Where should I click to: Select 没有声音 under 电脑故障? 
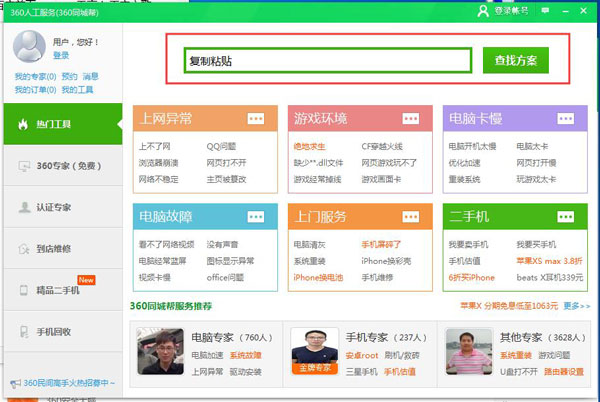coord(222,245)
